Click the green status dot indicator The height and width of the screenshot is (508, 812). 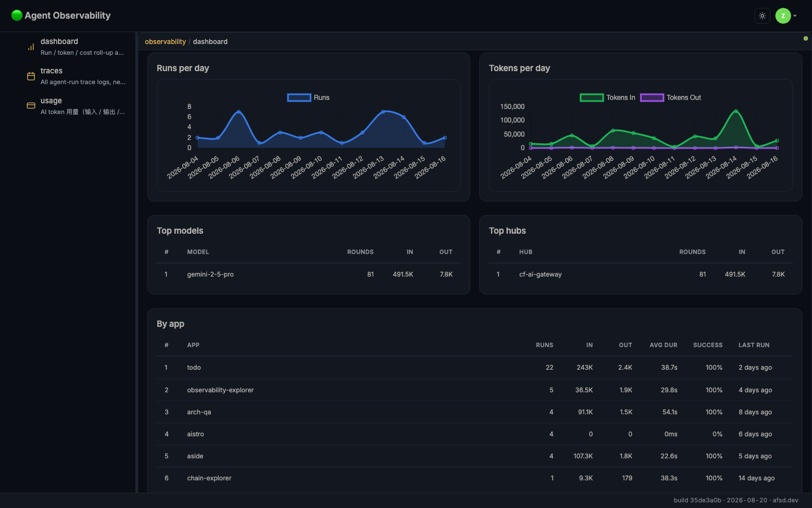805,38
